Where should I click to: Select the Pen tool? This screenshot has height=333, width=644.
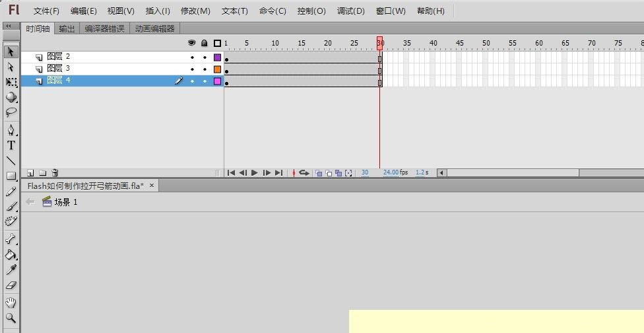click(11, 130)
